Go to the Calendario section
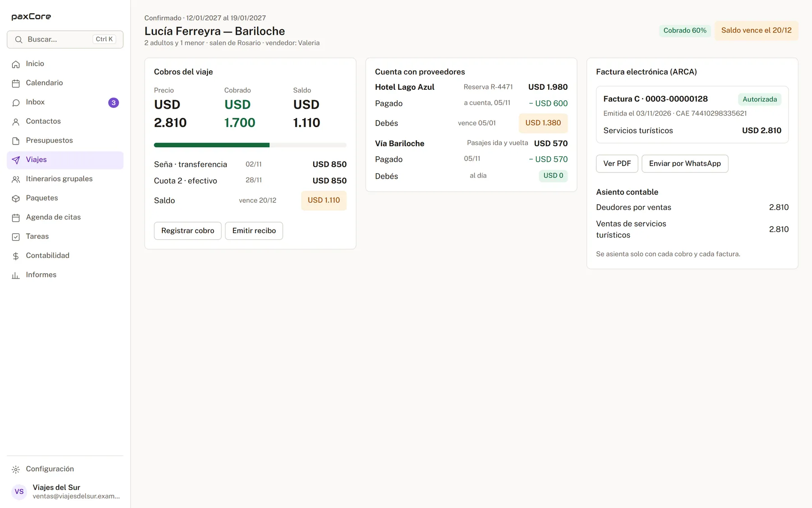Image resolution: width=812 pixels, height=508 pixels. tap(65, 83)
